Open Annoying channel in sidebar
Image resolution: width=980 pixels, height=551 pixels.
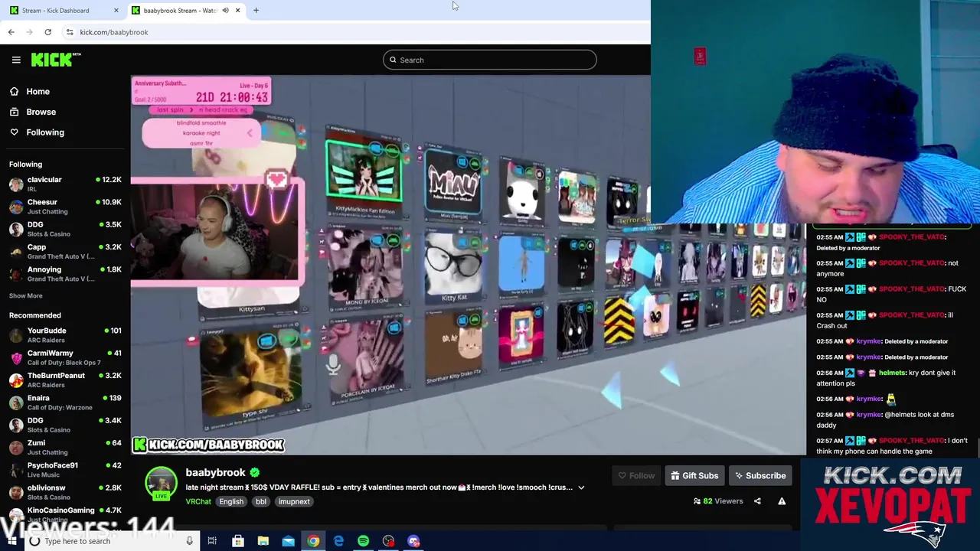tap(65, 274)
